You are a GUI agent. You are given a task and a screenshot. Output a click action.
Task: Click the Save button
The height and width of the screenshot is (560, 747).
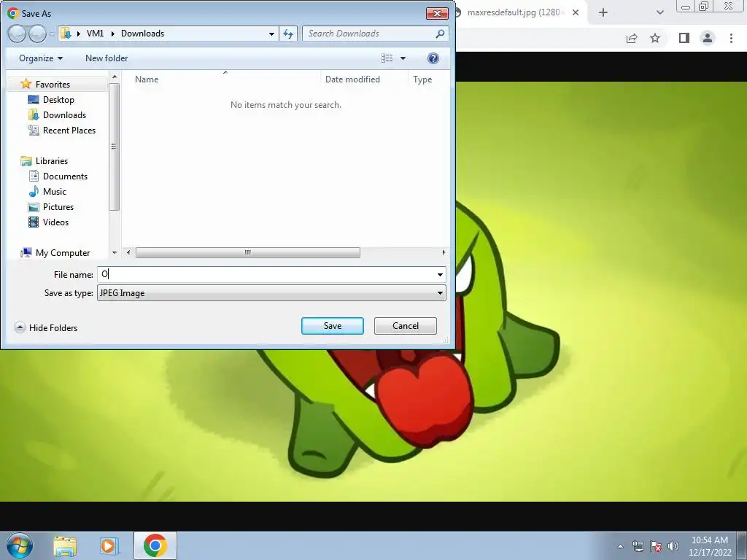pos(333,326)
